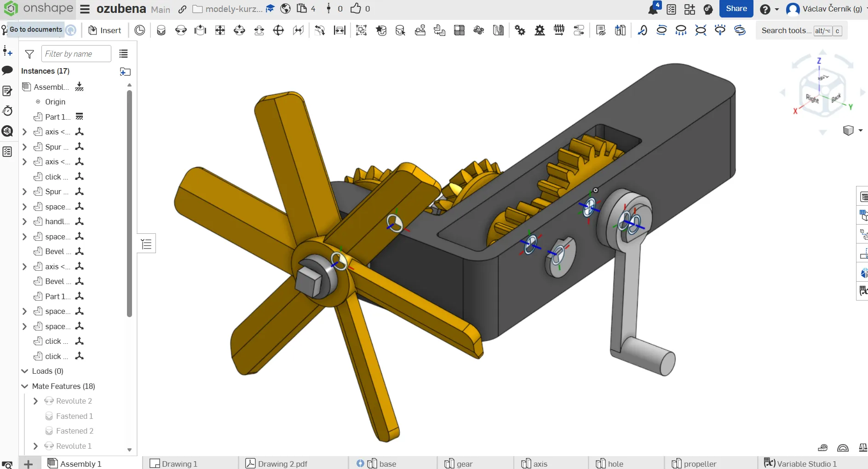The image size is (868, 469).
Task: Click the Gear relation tool
Action: tap(520, 30)
